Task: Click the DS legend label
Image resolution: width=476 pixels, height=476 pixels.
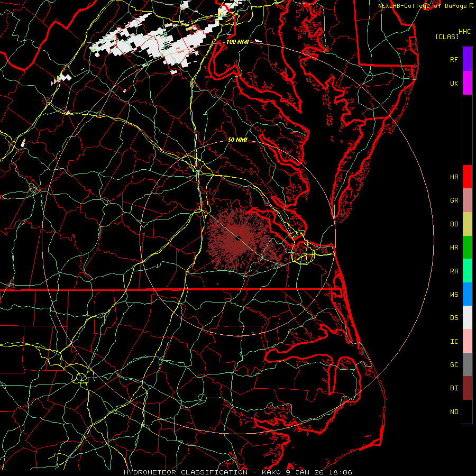Action: [x=454, y=317]
